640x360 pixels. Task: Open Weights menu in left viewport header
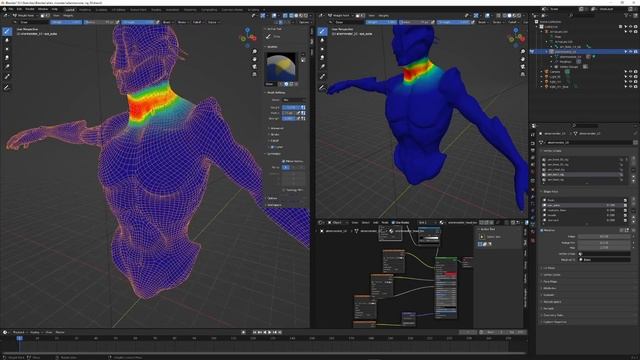coord(68,16)
